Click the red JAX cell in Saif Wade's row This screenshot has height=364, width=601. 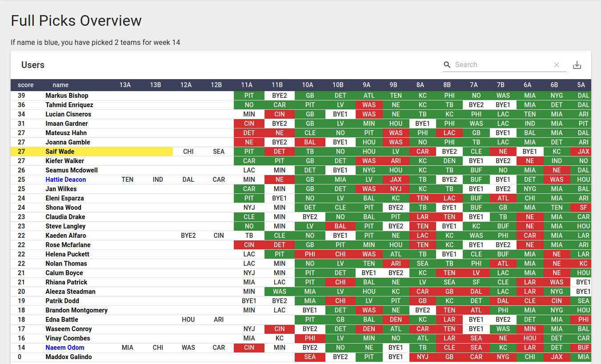pos(583,152)
